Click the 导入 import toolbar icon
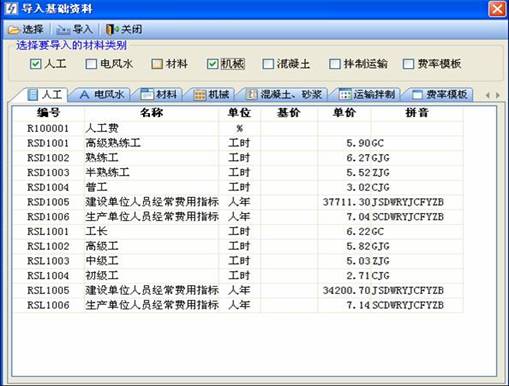 click(63, 30)
